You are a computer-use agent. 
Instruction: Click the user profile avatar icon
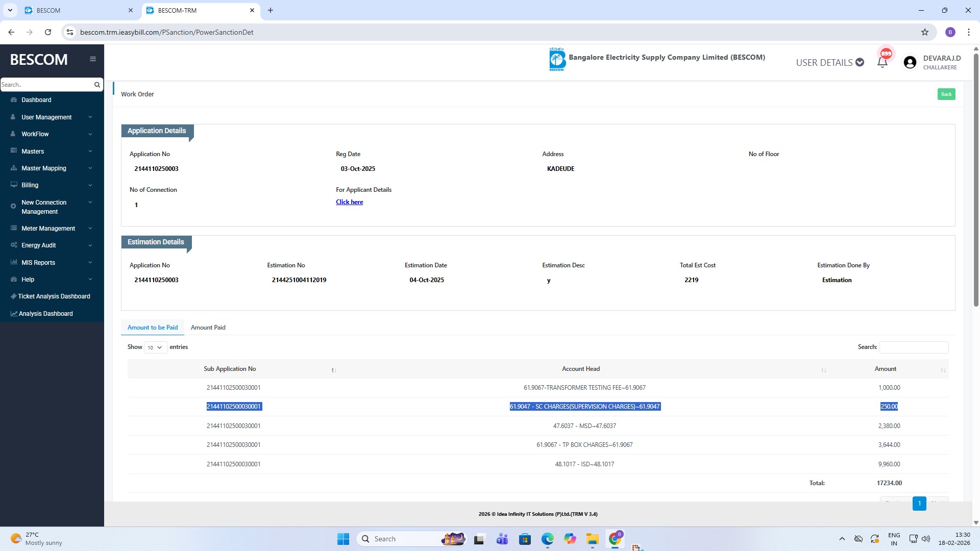click(910, 62)
